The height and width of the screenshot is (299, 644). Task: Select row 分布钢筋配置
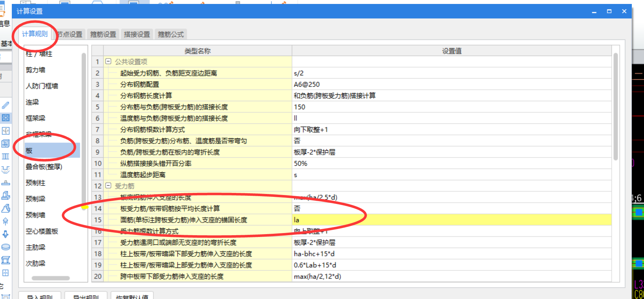198,84
